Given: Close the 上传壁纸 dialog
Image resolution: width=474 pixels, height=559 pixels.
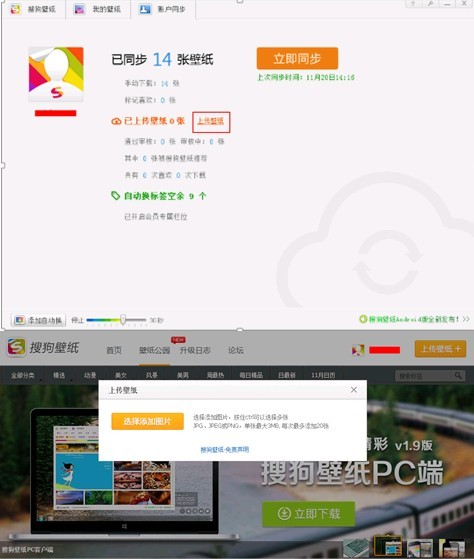Looking at the screenshot, I should (x=354, y=390).
